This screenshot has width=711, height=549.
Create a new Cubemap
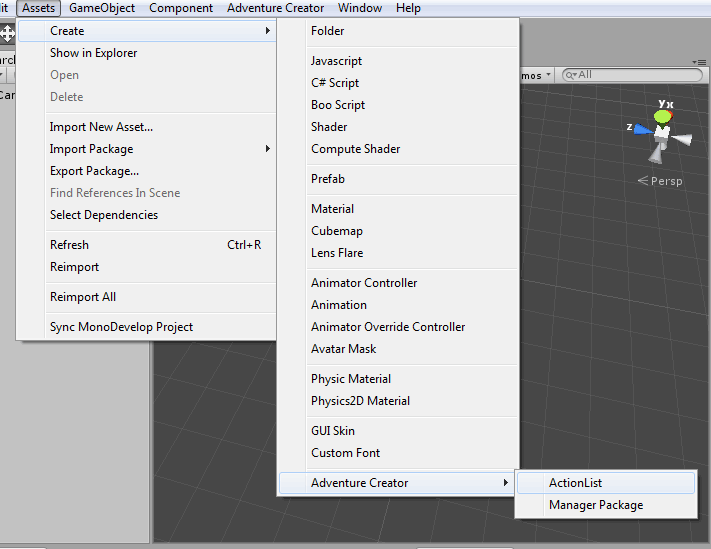coord(398,231)
